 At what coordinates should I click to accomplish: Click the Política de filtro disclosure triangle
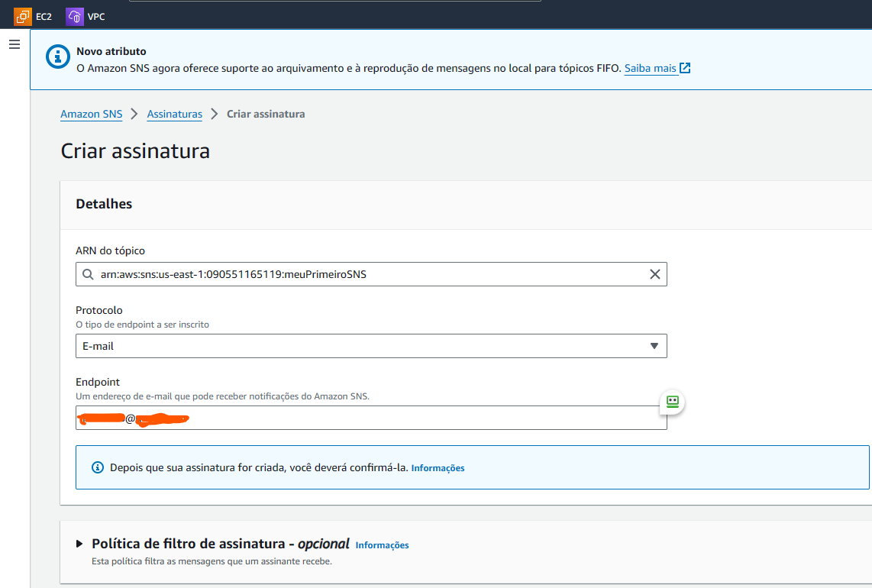(79, 543)
